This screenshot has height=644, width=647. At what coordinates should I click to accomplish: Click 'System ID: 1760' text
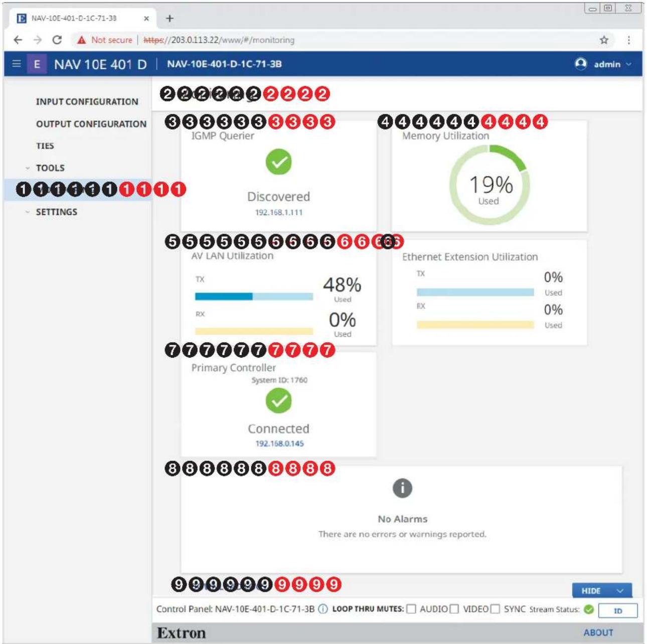(x=279, y=380)
